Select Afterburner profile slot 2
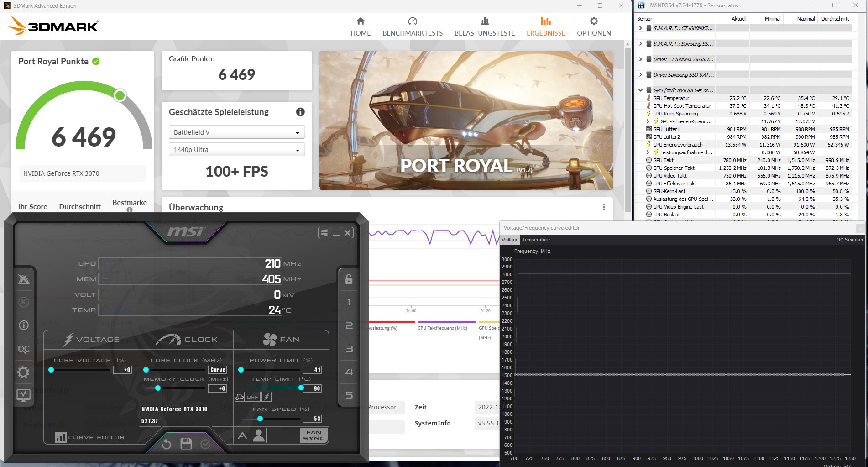 pos(349,325)
